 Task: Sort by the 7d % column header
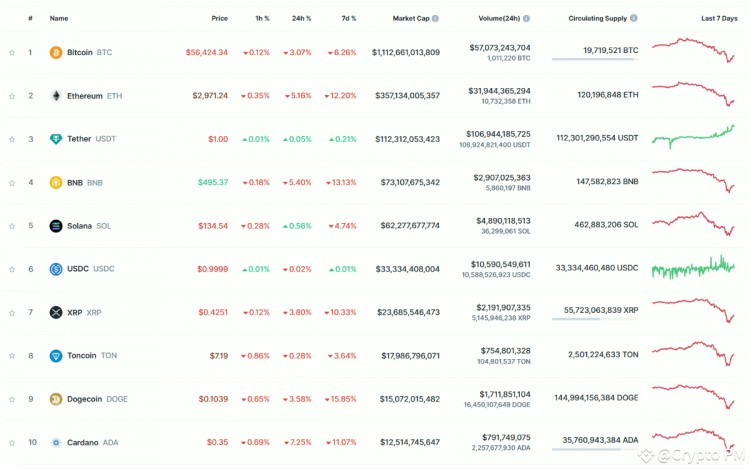click(x=346, y=18)
